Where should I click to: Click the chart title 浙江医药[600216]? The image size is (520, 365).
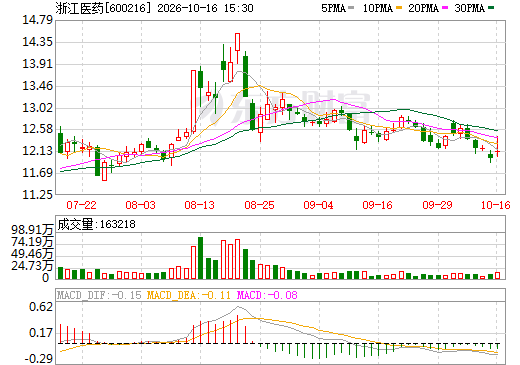pos(104,8)
